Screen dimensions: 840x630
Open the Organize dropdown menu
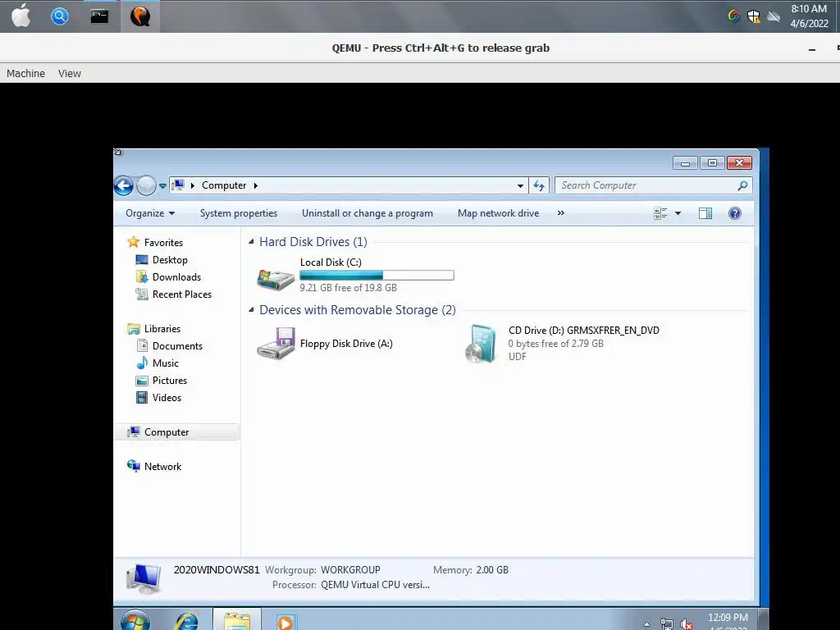point(150,213)
